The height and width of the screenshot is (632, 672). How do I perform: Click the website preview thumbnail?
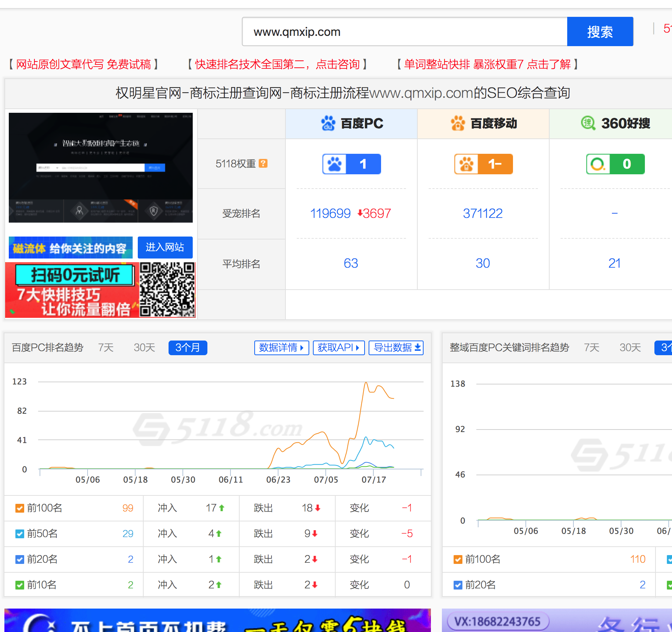[101, 168]
